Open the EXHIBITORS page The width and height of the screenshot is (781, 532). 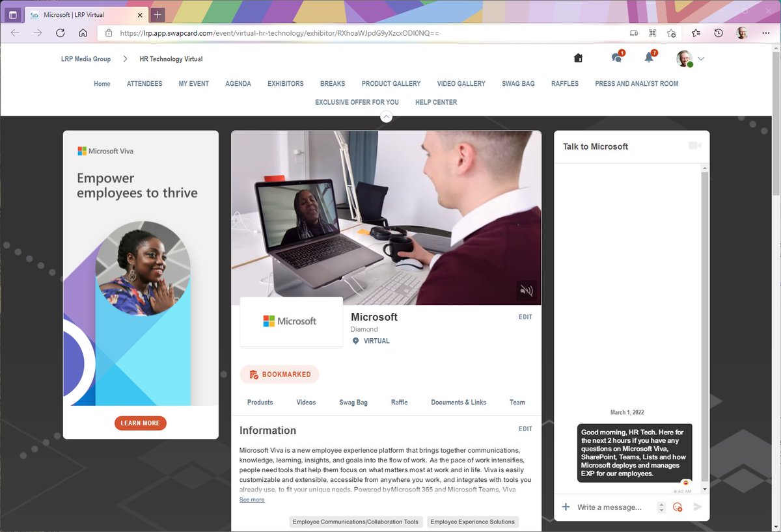point(286,84)
